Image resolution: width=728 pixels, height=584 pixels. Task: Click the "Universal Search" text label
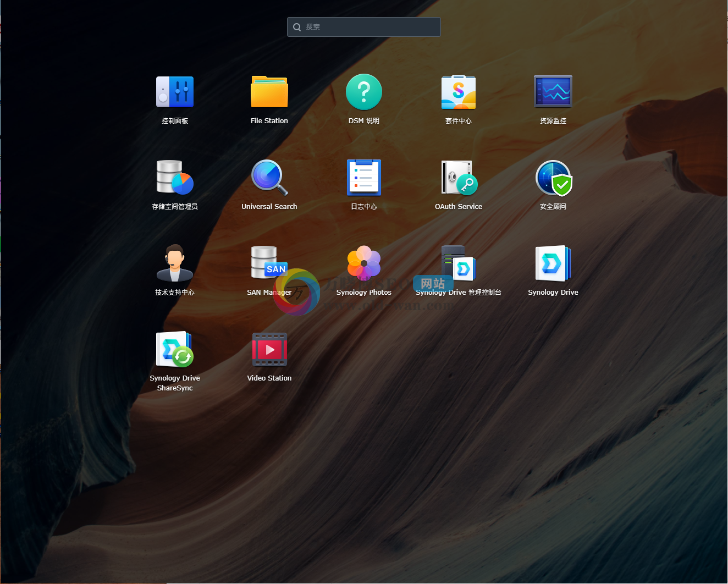(x=269, y=206)
